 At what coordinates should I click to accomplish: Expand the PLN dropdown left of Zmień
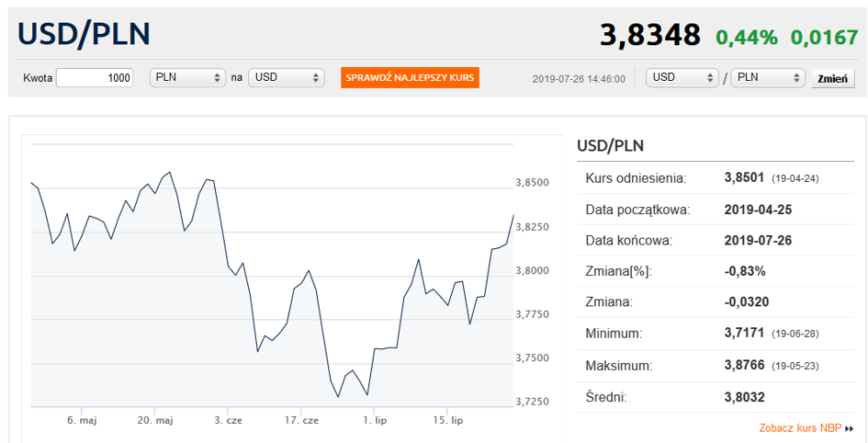click(768, 78)
